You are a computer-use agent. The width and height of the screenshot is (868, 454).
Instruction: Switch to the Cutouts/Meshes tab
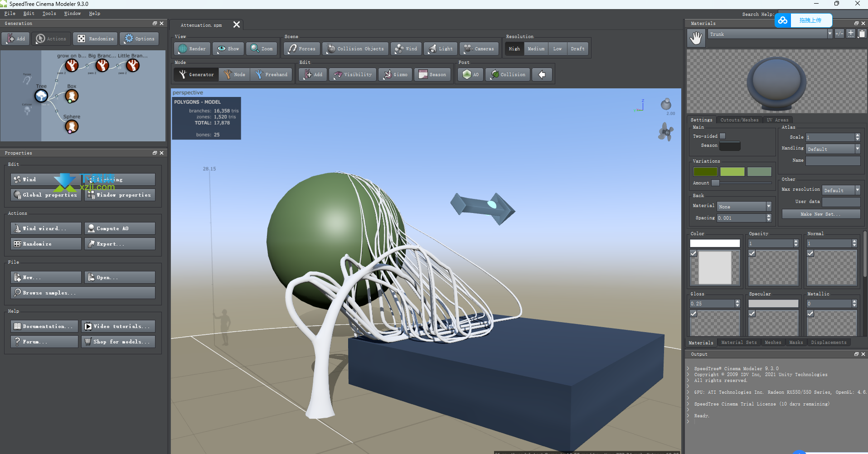point(739,120)
